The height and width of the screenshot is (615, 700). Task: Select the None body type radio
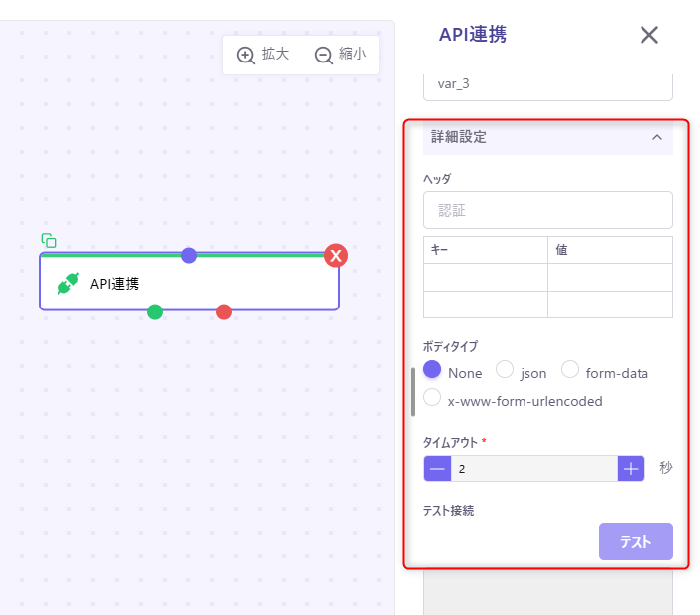pos(432,370)
